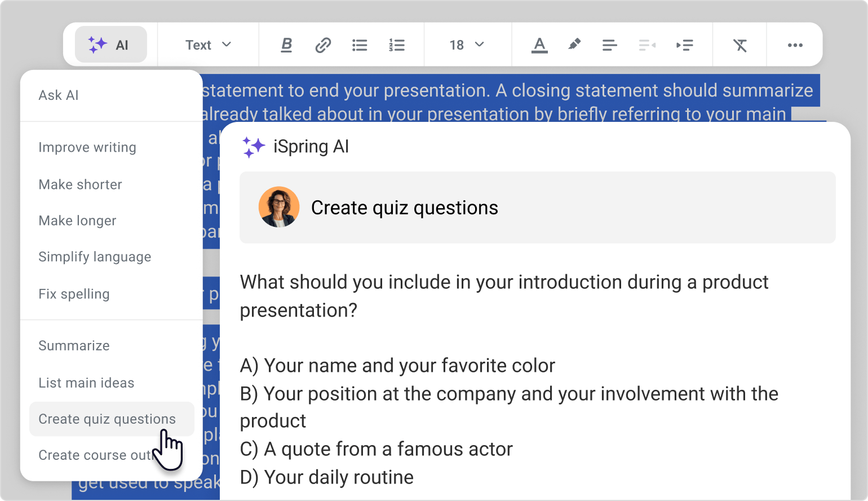Click the Bold formatting icon

click(286, 45)
